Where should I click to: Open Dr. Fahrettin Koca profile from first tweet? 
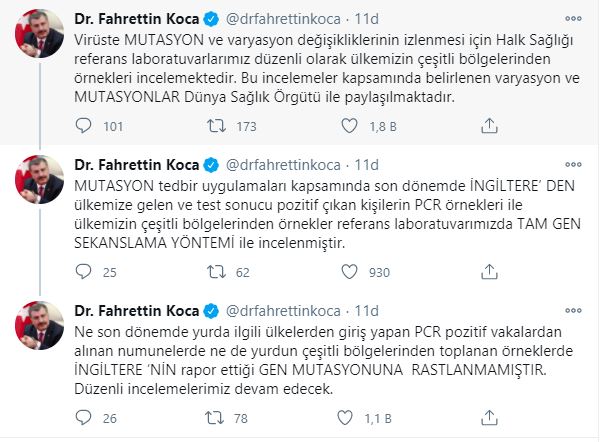pyautogui.click(x=137, y=19)
